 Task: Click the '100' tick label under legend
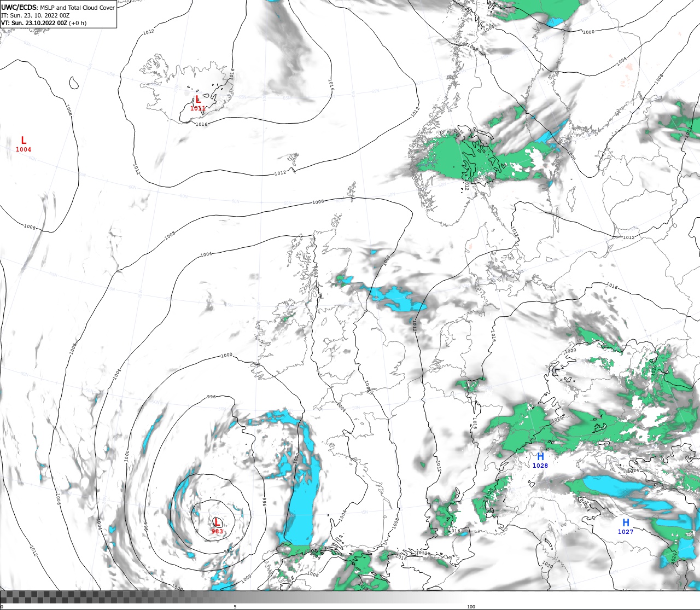pyautogui.click(x=471, y=607)
